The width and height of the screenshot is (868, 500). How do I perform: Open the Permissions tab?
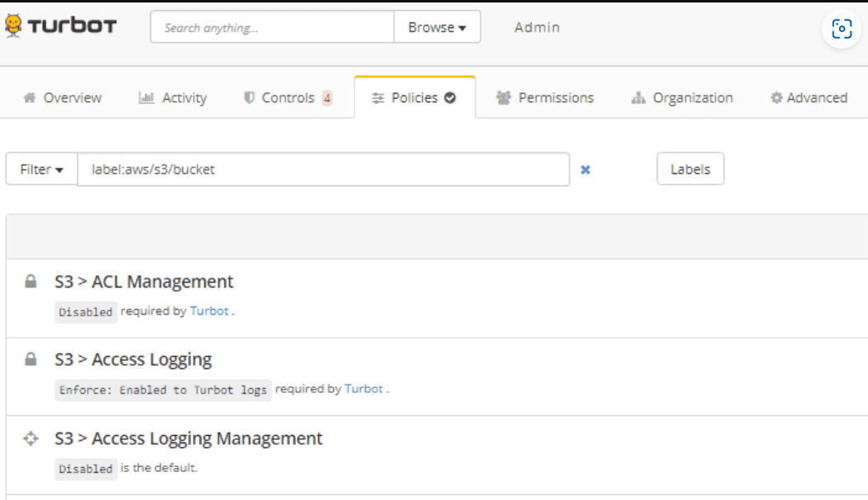coord(545,98)
